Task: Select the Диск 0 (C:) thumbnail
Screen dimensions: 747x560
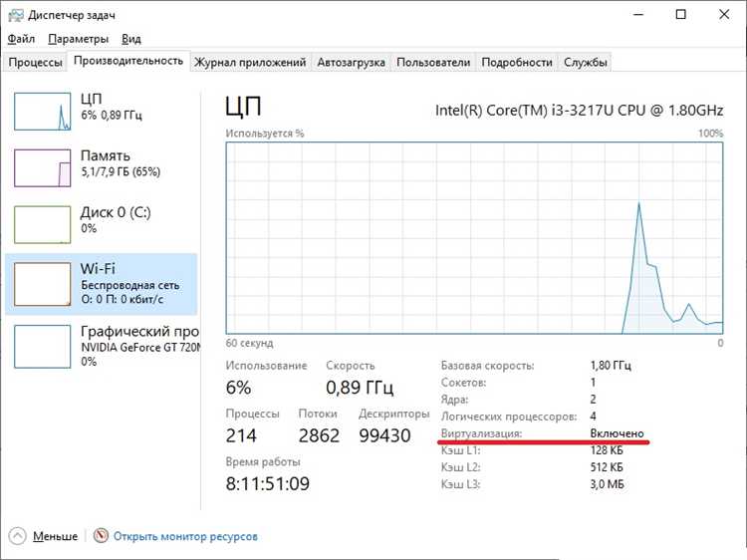Action: tap(43, 224)
